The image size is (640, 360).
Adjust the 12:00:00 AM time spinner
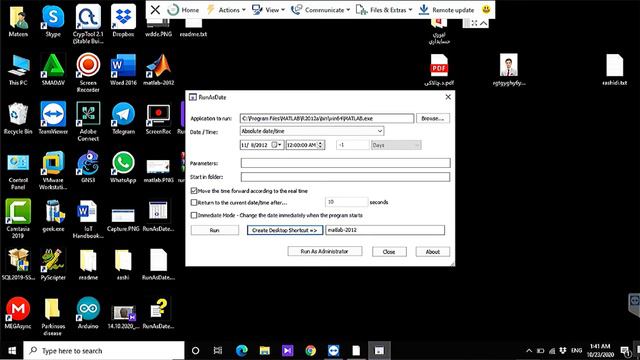point(320,145)
